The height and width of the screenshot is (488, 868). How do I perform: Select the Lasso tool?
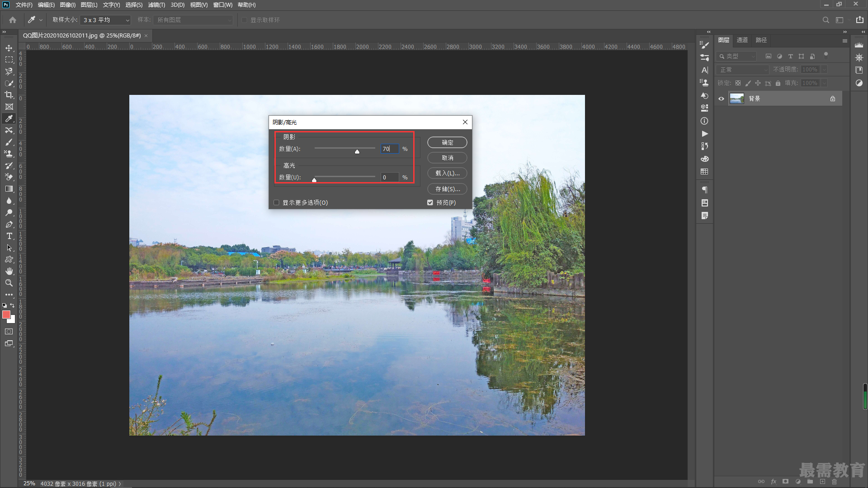tap(9, 71)
